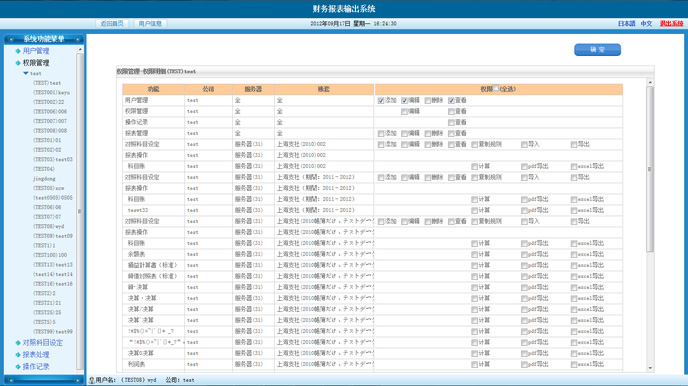Collapse the test tree node under 权限管理
The image size is (688, 386).
[26, 73]
